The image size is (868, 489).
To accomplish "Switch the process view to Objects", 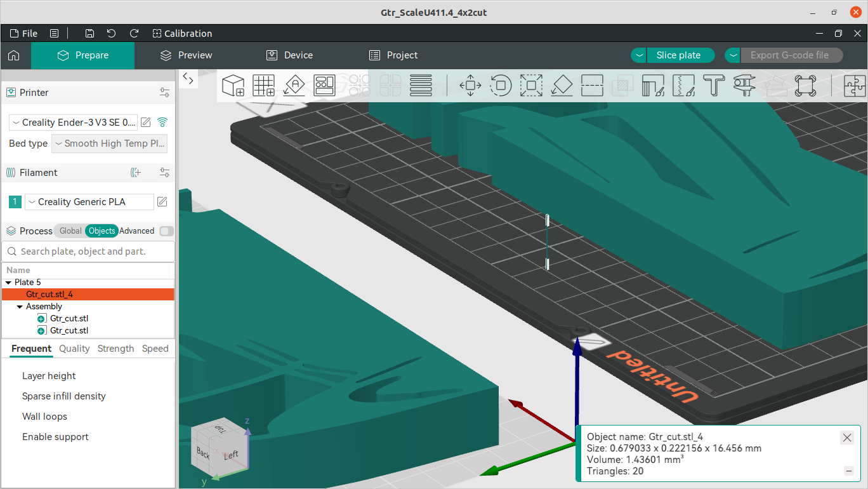I will [102, 231].
